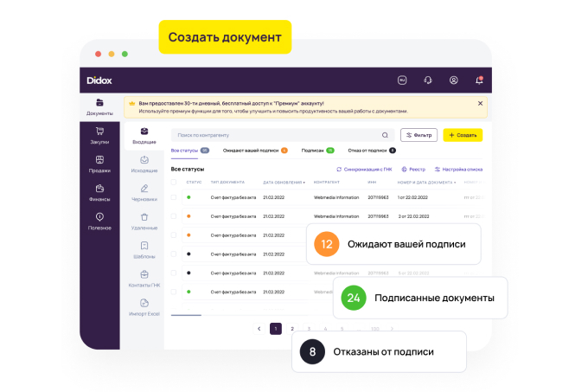Open the Продажи sidebar section

click(x=99, y=164)
